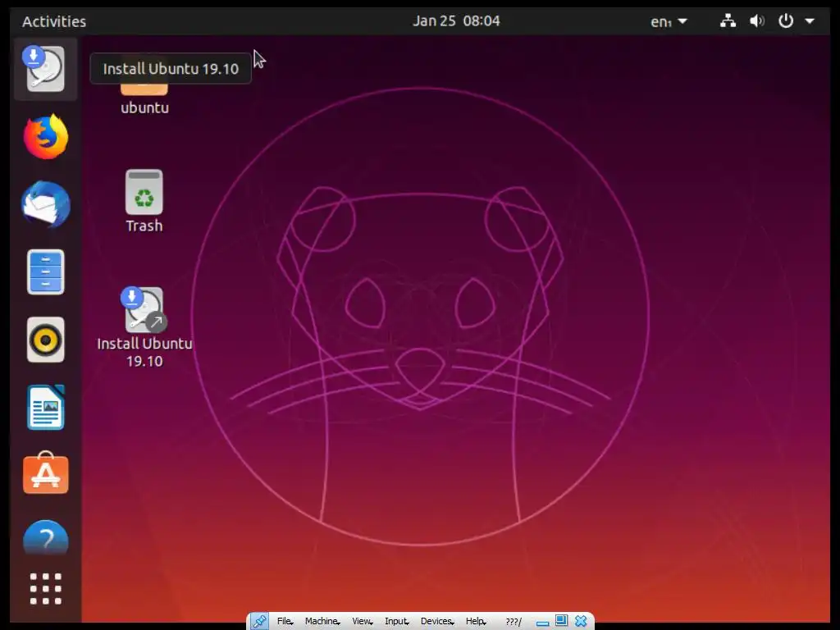Open the VirtualBox View menu
The width and height of the screenshot is (840, 630).
point(362,621)
